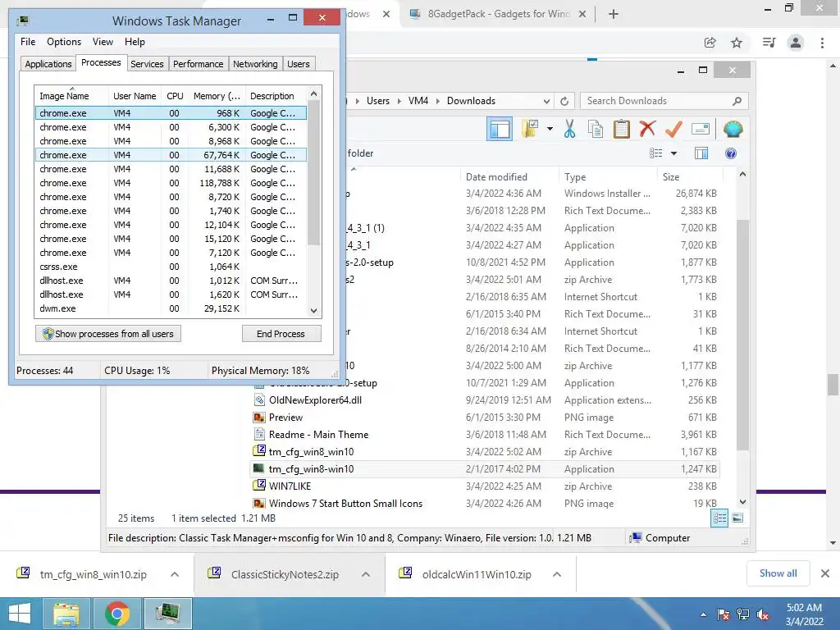The image size is (840, 630).
Task: Switch to the Users tab
Action: coord(298,64)
